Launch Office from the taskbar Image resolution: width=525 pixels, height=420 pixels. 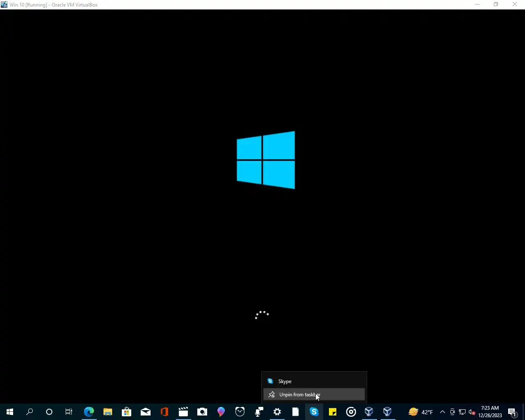tap(164, 412)
